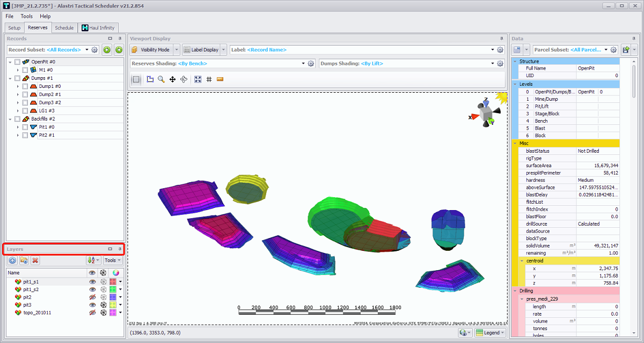The image size is (644, 343).
Task: Check the OpenPit #0 checkbox
Action: 18,62
